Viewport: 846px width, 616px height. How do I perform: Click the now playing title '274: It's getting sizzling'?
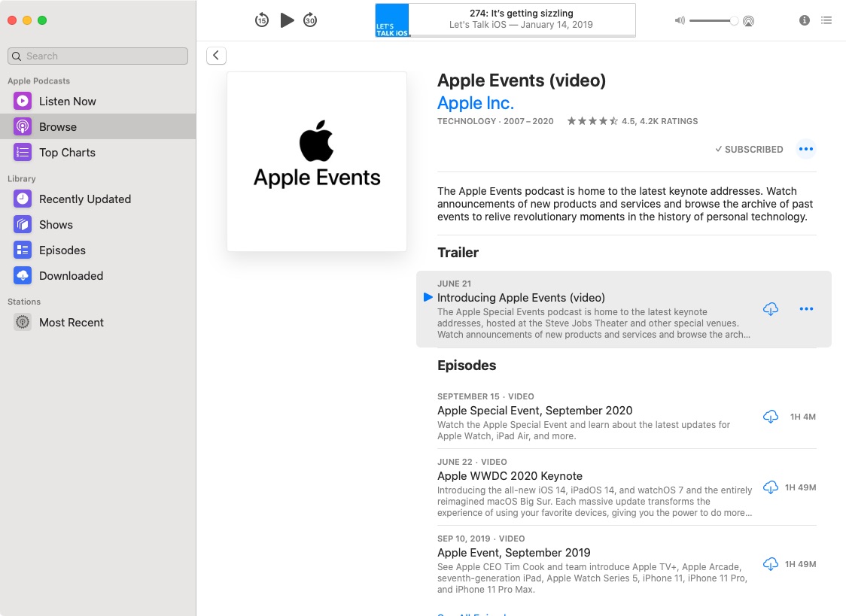coord(521,13)
